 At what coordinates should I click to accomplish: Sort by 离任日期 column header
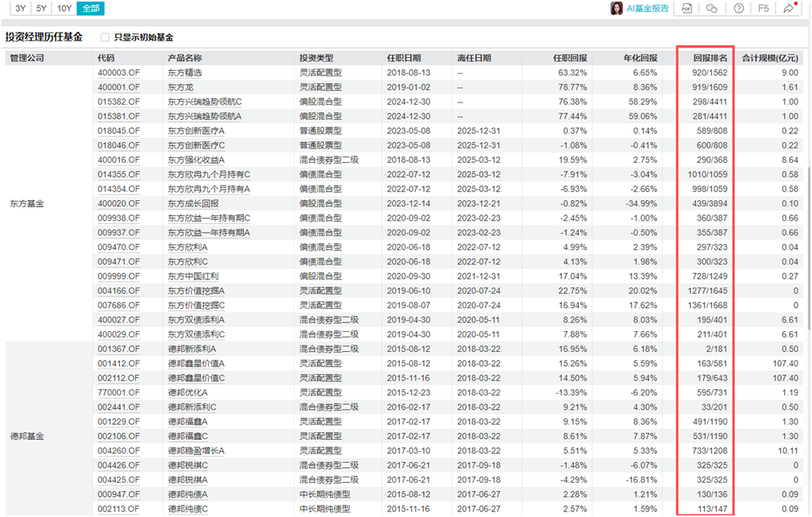474,58
